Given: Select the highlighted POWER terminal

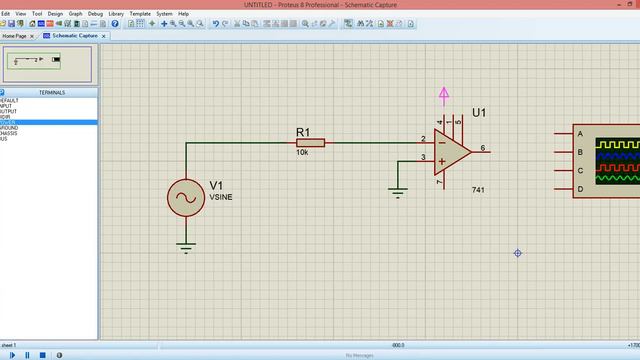Looking at the screenshot, I should click(x=49, y=122).
